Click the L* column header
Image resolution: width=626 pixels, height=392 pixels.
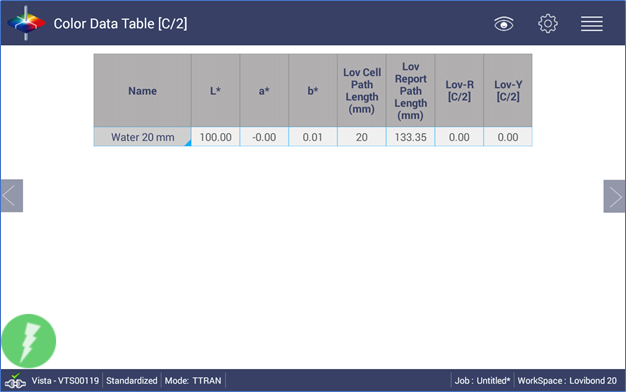coord(216,91)
